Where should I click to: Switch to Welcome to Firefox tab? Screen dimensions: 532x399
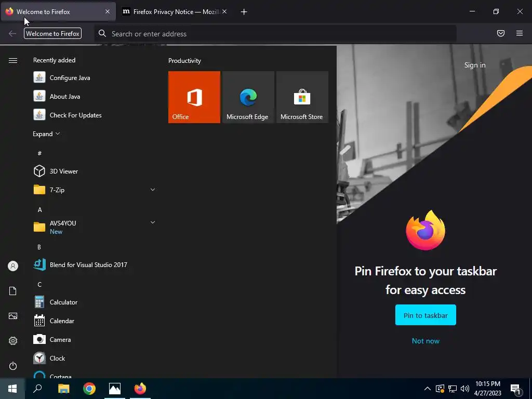[58, 11]
